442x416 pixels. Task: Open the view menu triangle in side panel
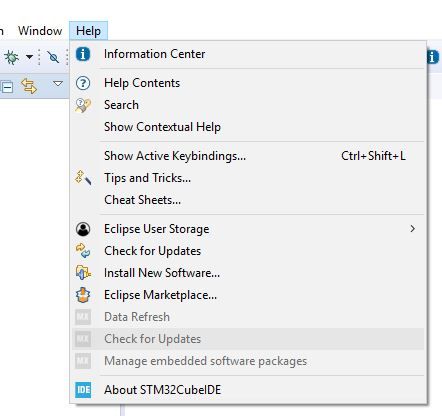(x=58, y=83)
